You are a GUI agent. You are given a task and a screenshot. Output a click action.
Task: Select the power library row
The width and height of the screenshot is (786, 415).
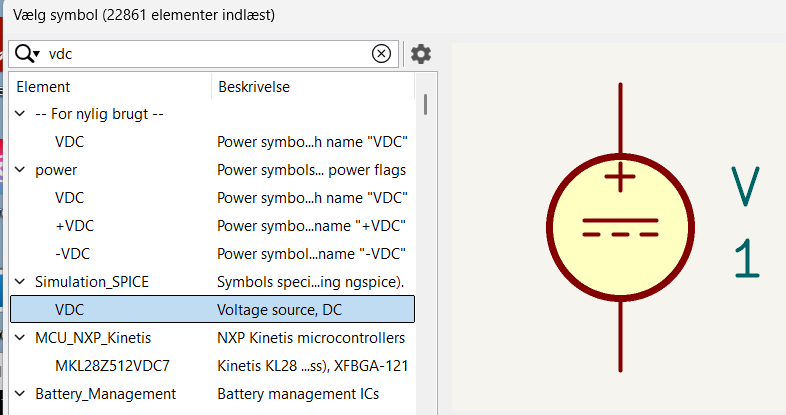coord(213,170)
